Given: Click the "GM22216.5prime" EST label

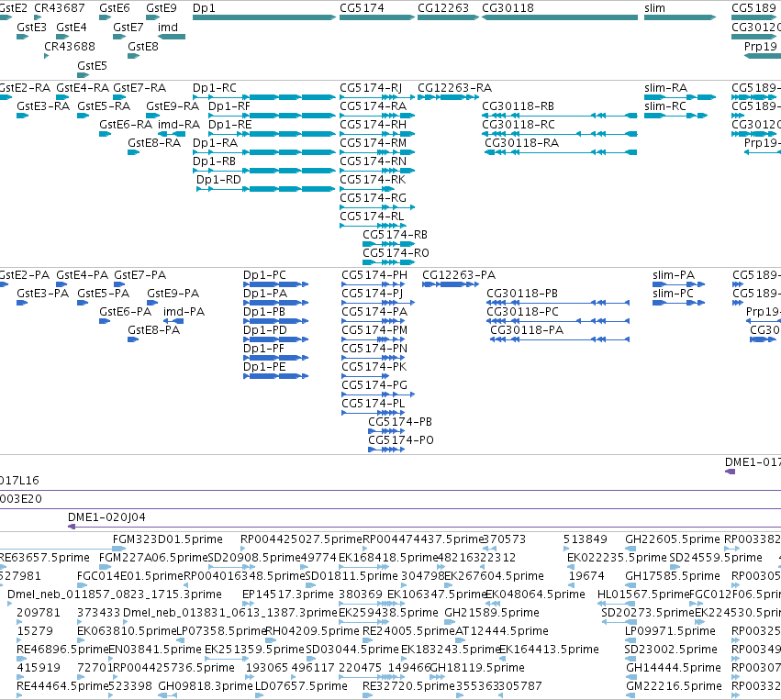Looking at the screenshot, I should [x=674, y=686].
